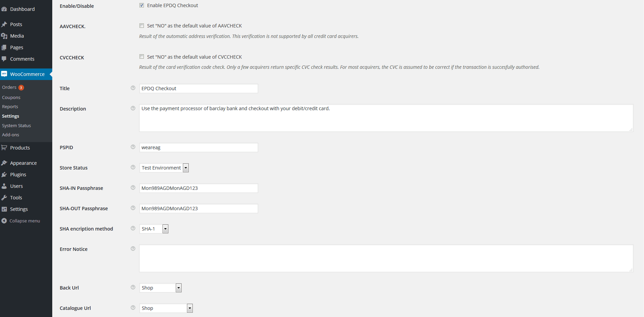Click the help icon beside Error Notice

[133, 249]
